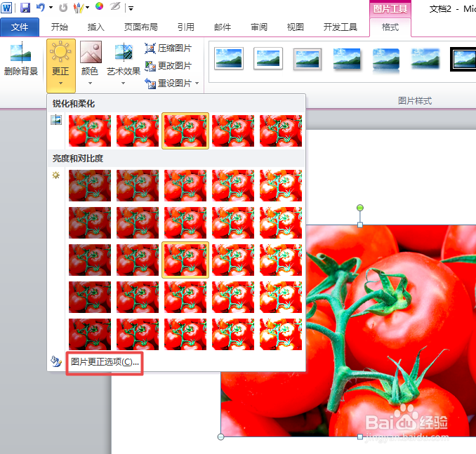Switch to the 页面布局 tab
Image resolution: width=476 pixels, height=454 pixels.
point(141,27)
